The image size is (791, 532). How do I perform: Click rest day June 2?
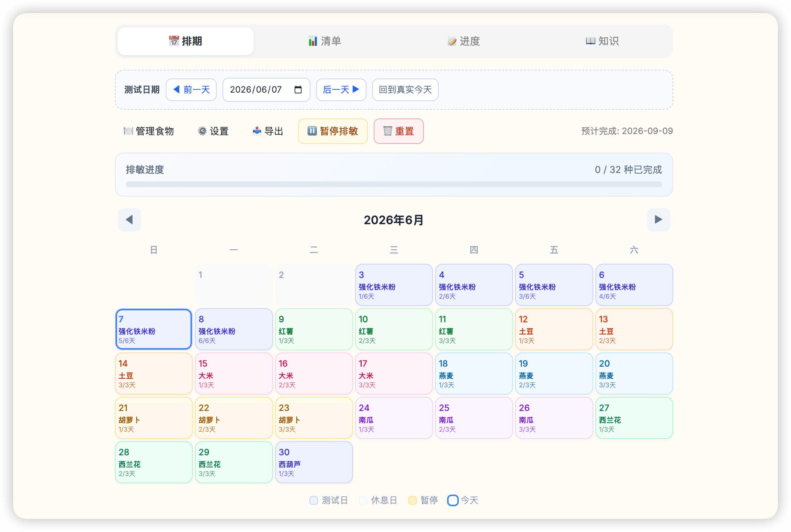[x=314, y=285]
